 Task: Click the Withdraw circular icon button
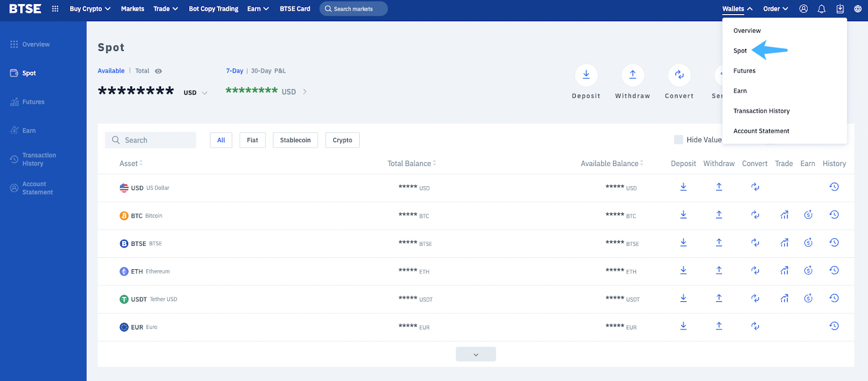[x=633, y=75]
